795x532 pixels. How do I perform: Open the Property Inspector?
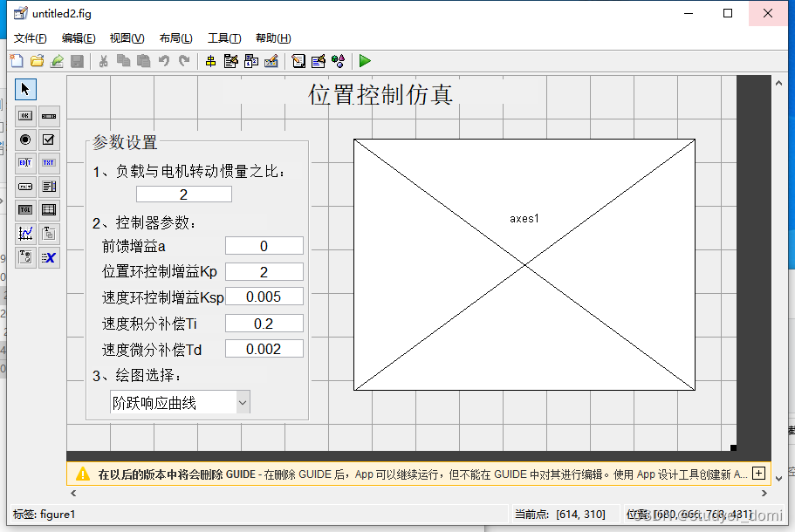click(x=319, y=61)
